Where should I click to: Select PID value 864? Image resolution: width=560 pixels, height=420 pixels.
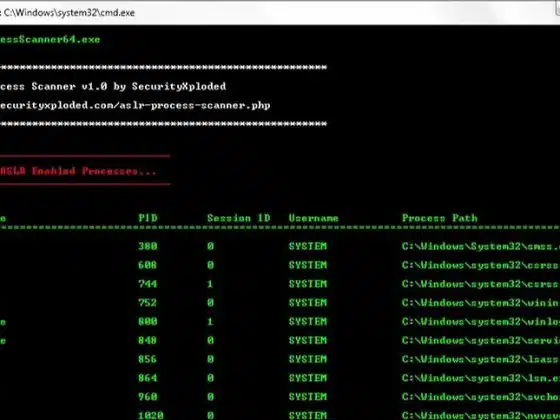tap(148, 378)
